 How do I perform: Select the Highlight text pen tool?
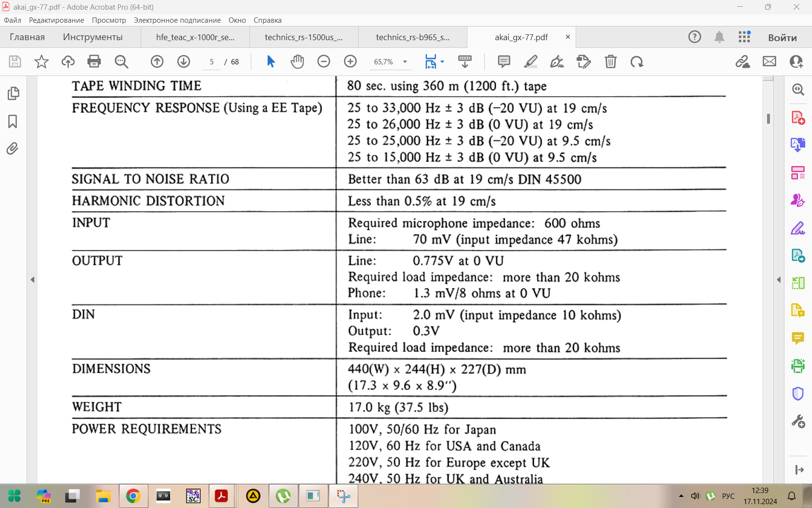click(531, 61)
